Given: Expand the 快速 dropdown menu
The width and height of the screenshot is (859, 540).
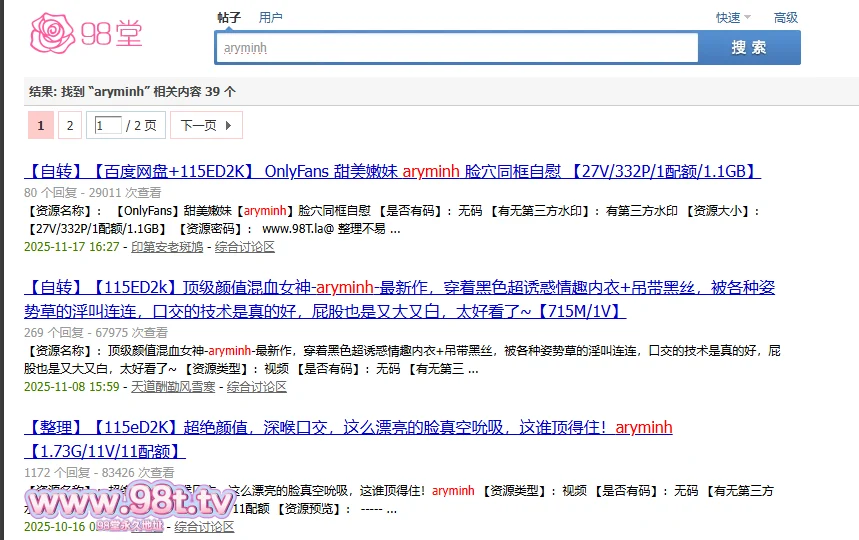Looking at the screenshot, I should [x=733, y=17].
